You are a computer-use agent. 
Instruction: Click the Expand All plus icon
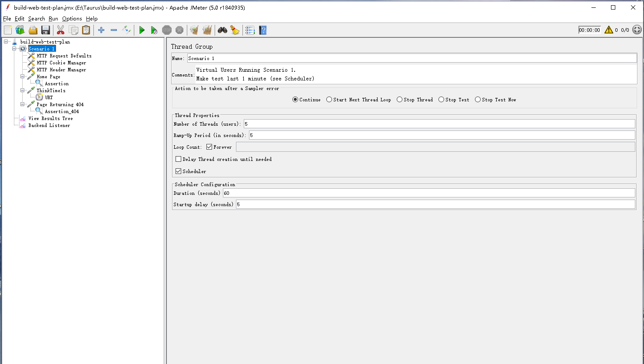[x=101, y=30]
